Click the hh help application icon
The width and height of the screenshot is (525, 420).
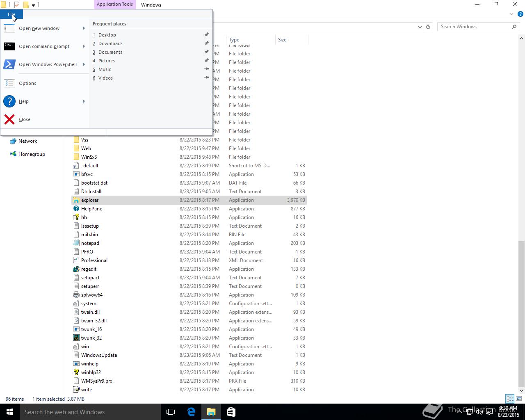76,217
